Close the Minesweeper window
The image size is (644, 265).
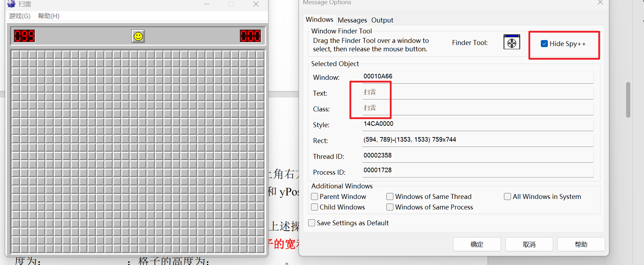click(x=256, y=4)
